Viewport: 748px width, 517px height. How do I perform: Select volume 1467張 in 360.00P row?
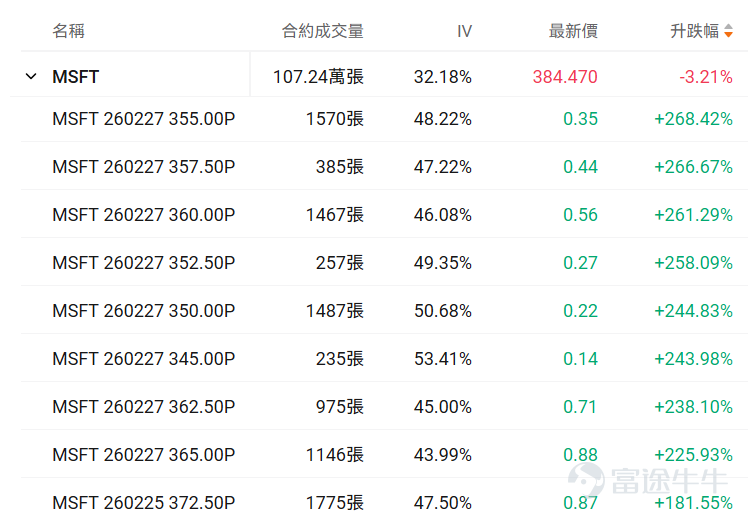pyautogui.click(x=334, y=215)
